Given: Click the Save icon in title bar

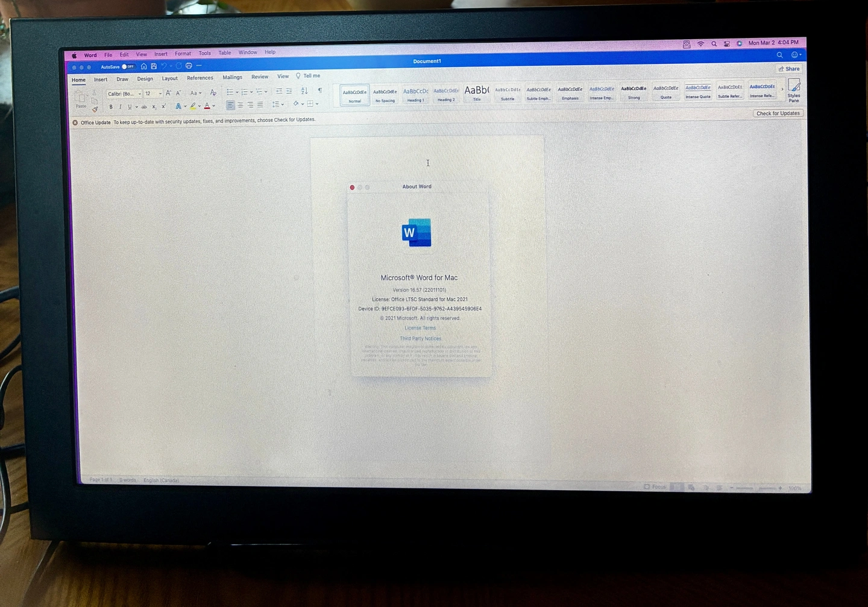Looking at the screenshot, I should pos(154,66).
